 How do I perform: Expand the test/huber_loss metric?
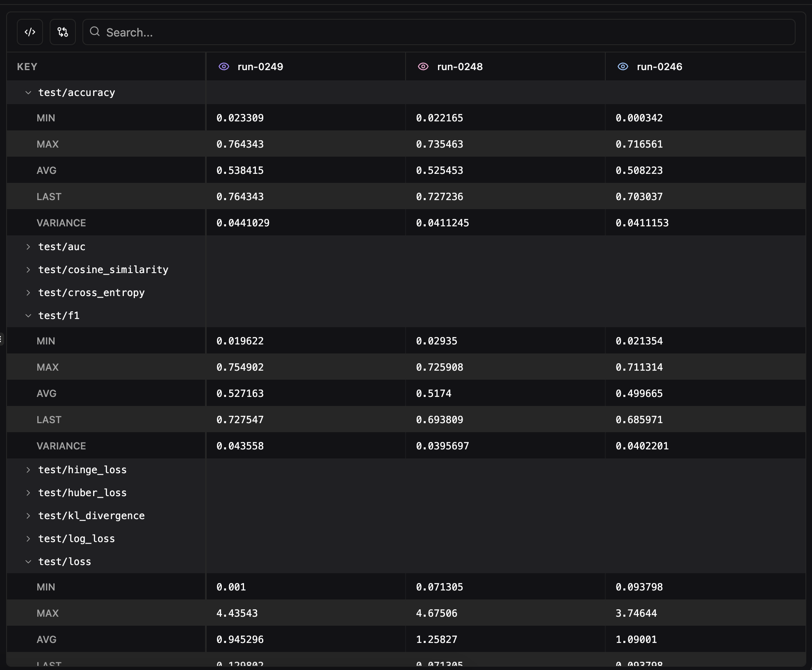click(28, 493)
